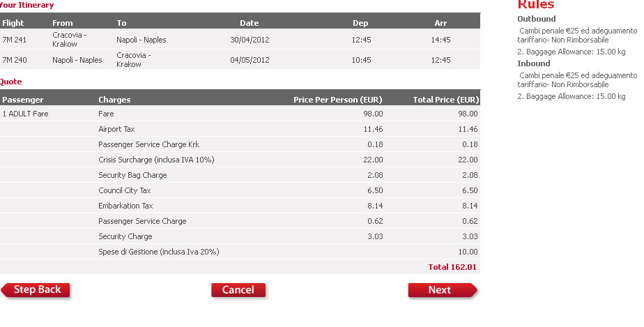Click the 14:45 arrival time
This screenshot has height=327, width=644.
[x=440, y=40]
